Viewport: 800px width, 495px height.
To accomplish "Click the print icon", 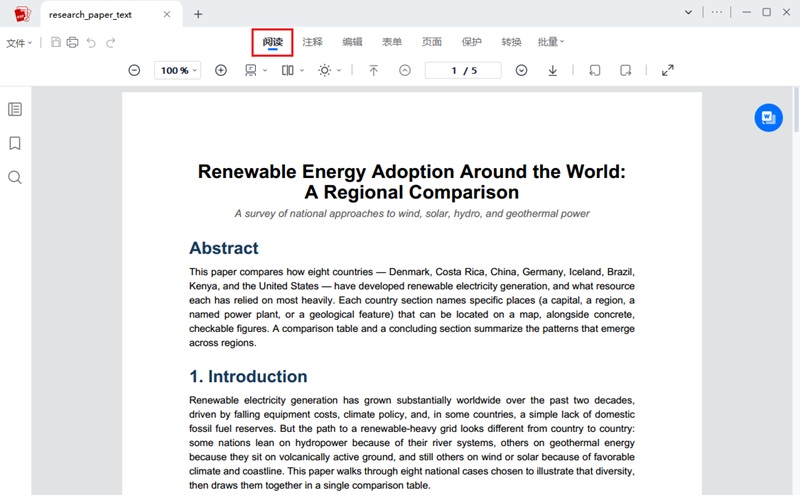I will [x=72, y=42].
